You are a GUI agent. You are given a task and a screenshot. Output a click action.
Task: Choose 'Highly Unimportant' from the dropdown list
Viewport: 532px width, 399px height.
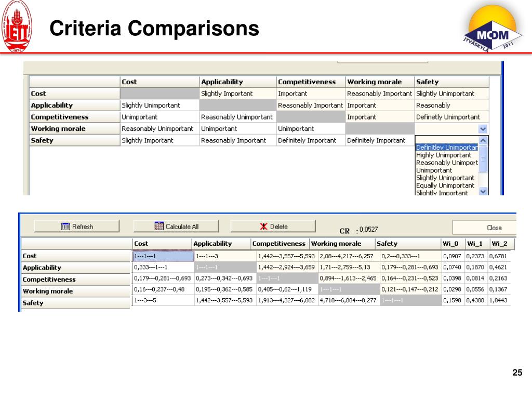click(444, 155)
